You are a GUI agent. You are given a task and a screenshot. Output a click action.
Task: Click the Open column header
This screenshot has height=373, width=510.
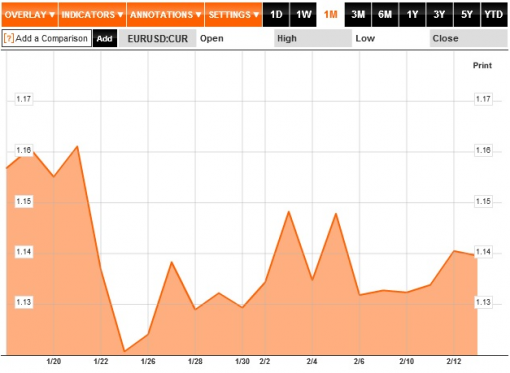212,38
